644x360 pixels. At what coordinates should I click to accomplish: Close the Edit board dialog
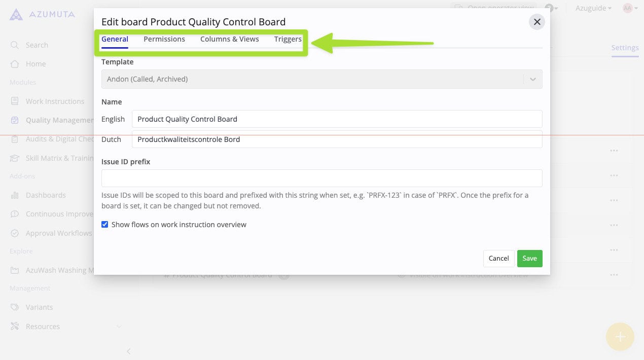pyautogui.click(x=537, y=22)
